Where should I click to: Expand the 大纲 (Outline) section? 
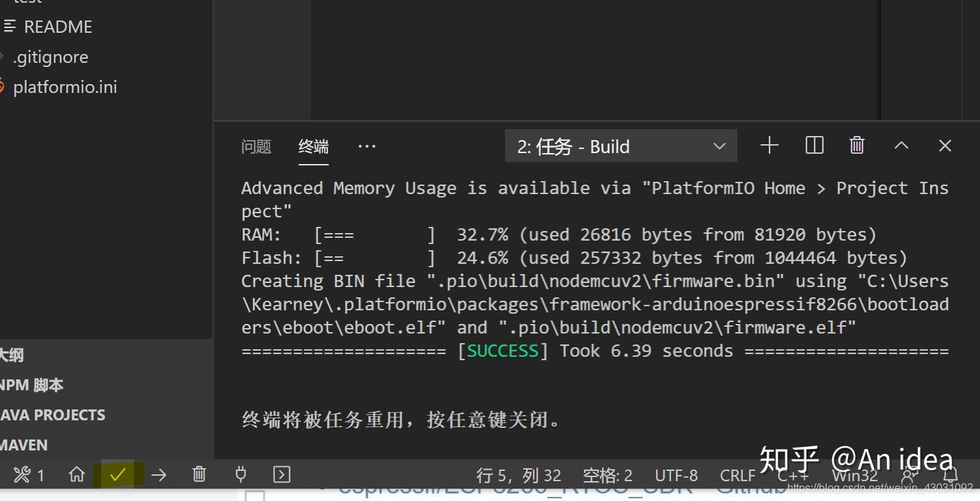[14, 354]
